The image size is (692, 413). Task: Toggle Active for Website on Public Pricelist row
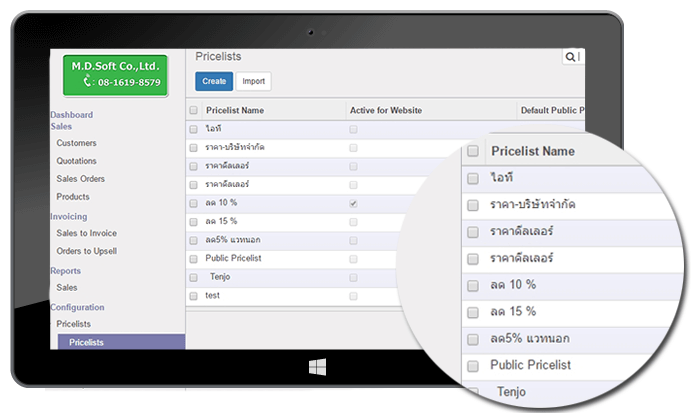[x=353, y=259]
